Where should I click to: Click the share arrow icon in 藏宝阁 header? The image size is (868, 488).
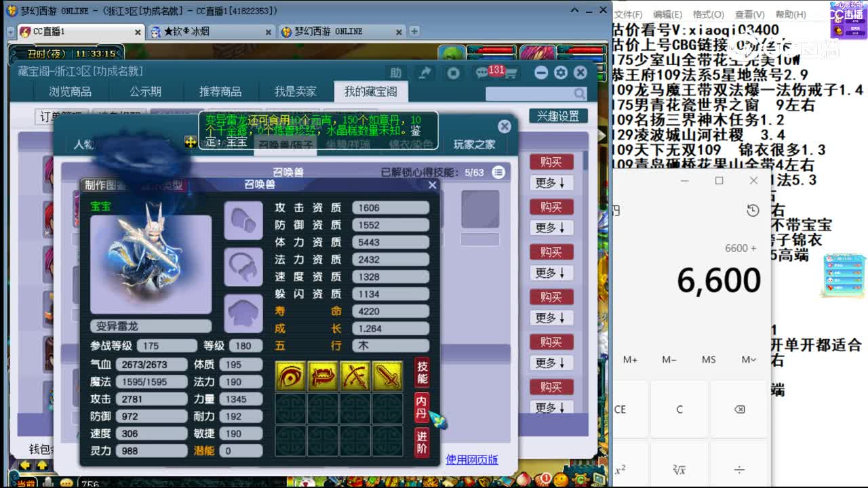(425, 73)
